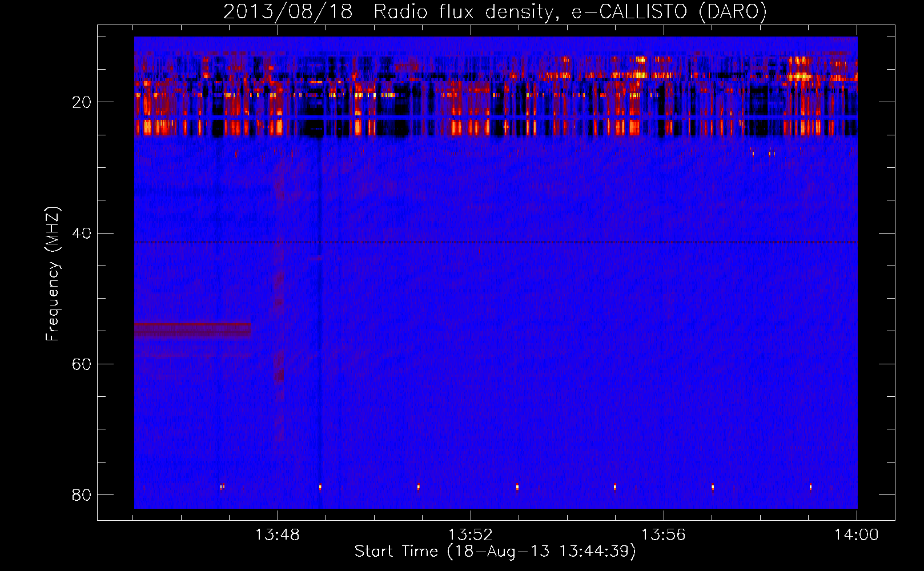The width and height of the screenshot is (924, 571).
Task: Select the 40 frequency tick label
Action: 82,233
